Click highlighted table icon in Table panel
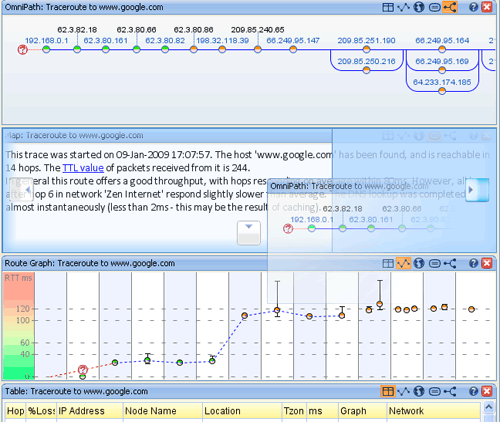This screenshot has width=500, height=422. pos(388,391)
